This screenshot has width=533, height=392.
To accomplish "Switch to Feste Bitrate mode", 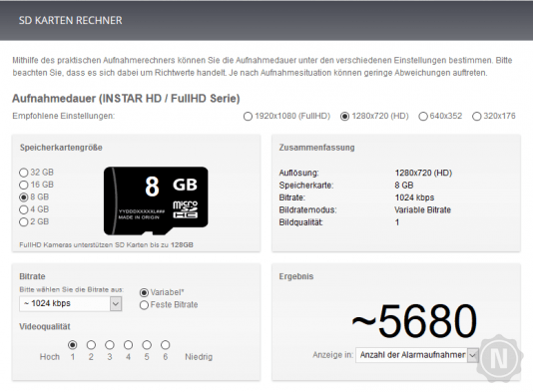I will point(144,305).
